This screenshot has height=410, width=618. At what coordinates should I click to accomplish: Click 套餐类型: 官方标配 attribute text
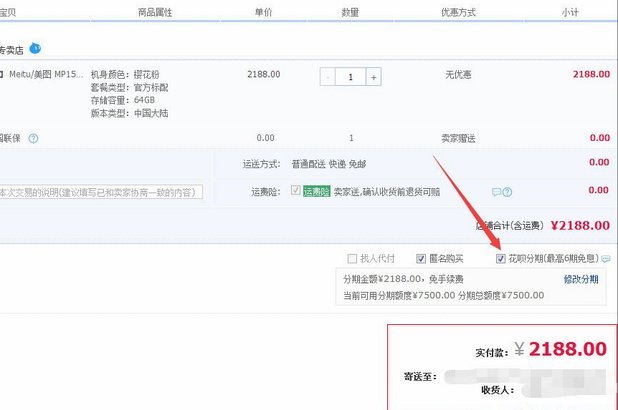(129, 87)
